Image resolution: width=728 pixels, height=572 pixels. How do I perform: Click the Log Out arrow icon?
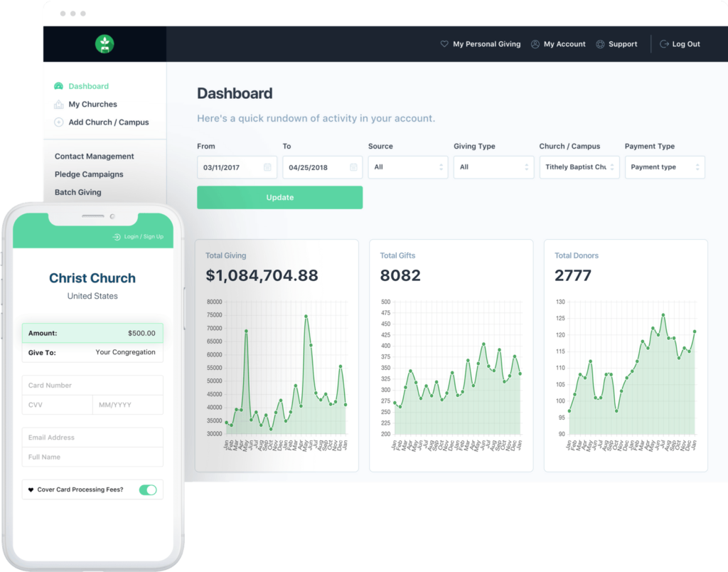[665, 44]
